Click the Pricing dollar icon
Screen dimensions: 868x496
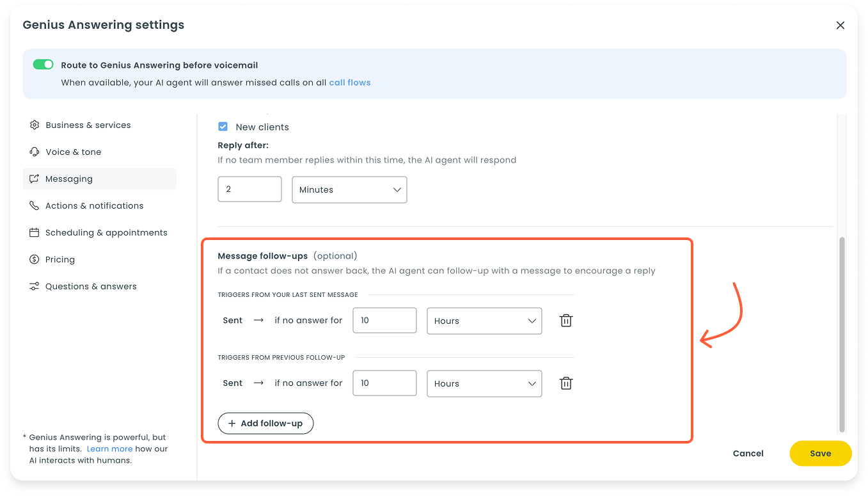tap(35, 260)
